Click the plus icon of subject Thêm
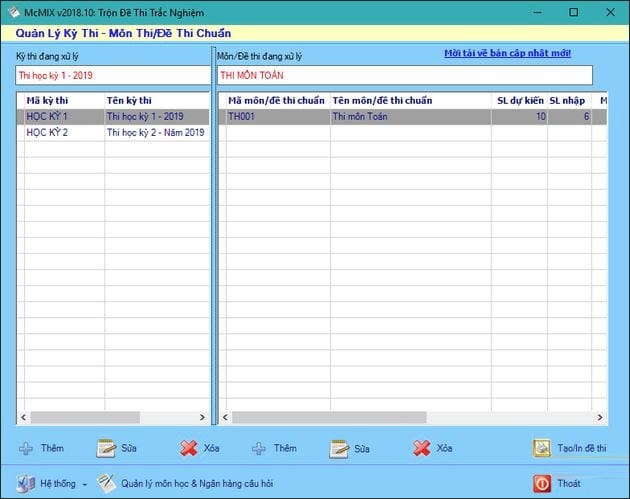This screenshot has width=630, height=499. pos(259,448)
